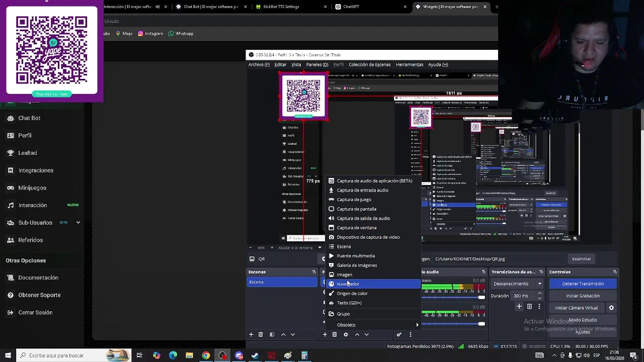Open advanced audio properties gears icon
Image resolution: width=644 pixels, height=362 pixels.
click(x=399, y=335)
